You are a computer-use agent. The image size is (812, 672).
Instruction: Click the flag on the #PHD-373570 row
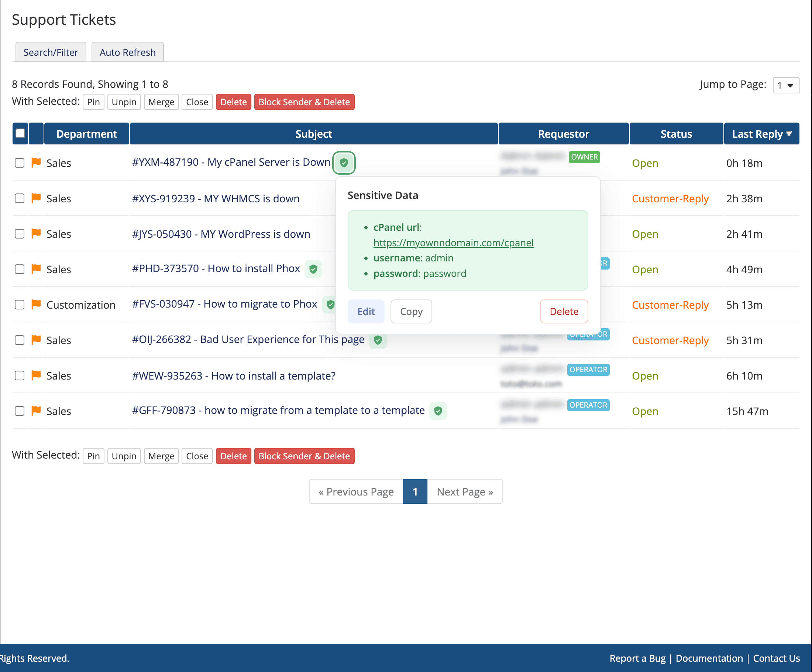coord(36,269)
